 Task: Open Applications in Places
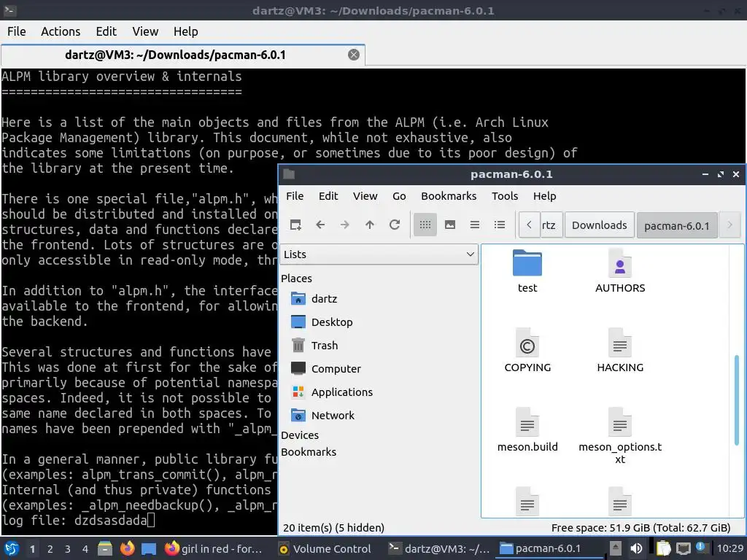pyautogui.click(x=332, y=392)
